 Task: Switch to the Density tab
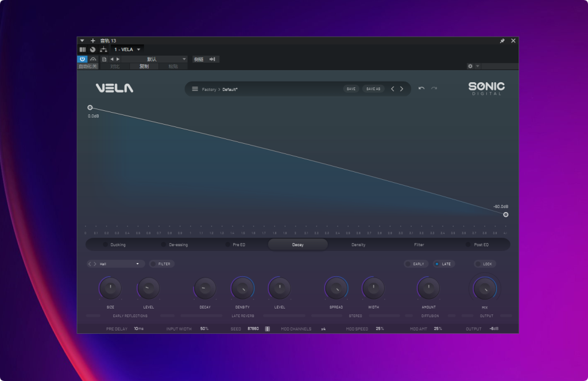coord(358,245)
